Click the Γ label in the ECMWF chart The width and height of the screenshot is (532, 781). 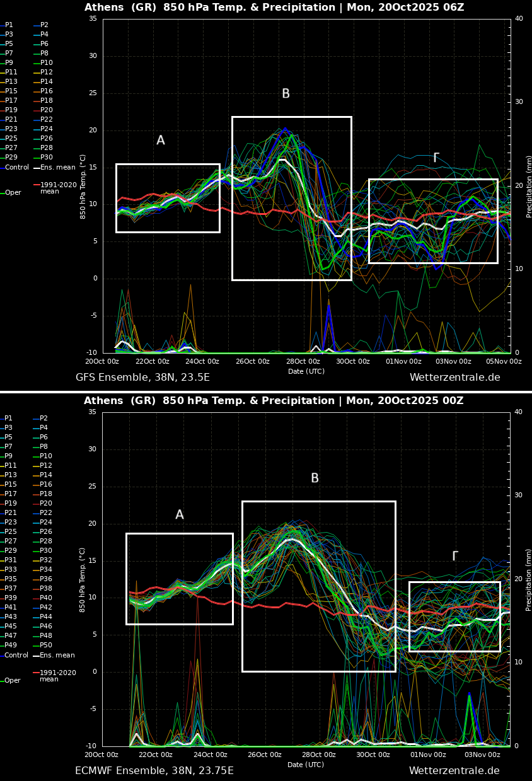(454, 556)
